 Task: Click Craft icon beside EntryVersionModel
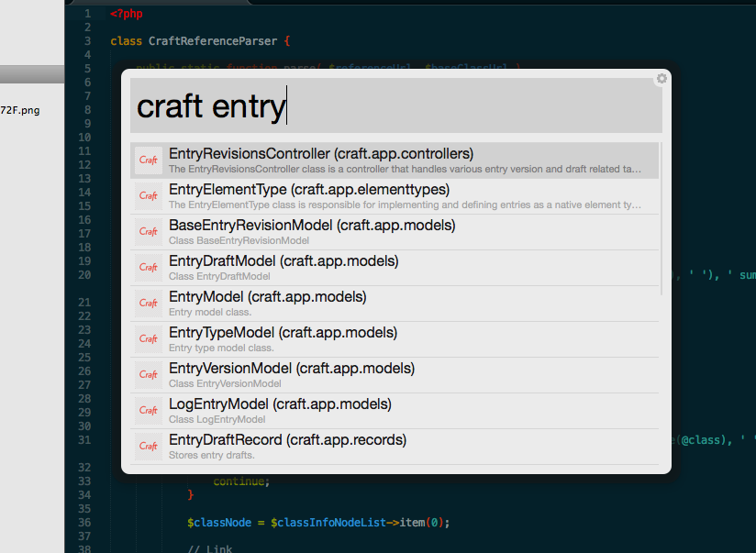[148, 375]
